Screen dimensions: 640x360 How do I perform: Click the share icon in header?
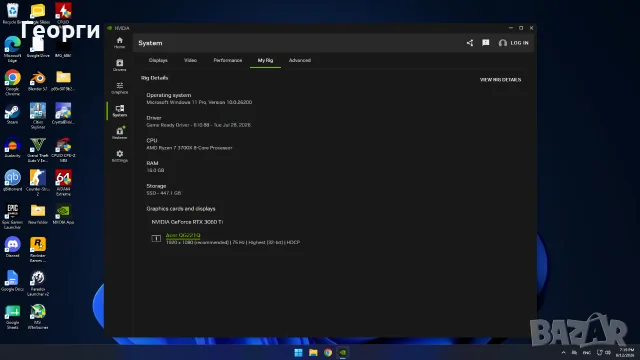click(x=470, y=43)
